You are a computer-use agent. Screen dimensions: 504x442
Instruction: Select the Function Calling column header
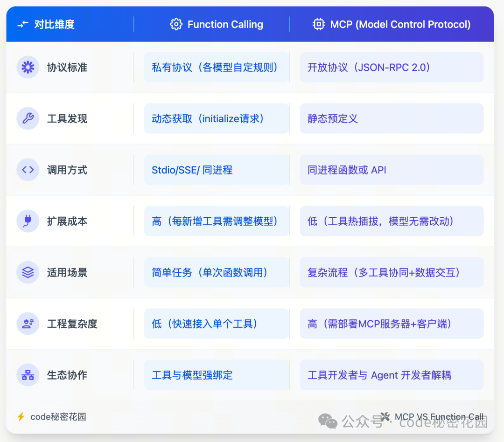pyautogui.click(x=224, y=24)
